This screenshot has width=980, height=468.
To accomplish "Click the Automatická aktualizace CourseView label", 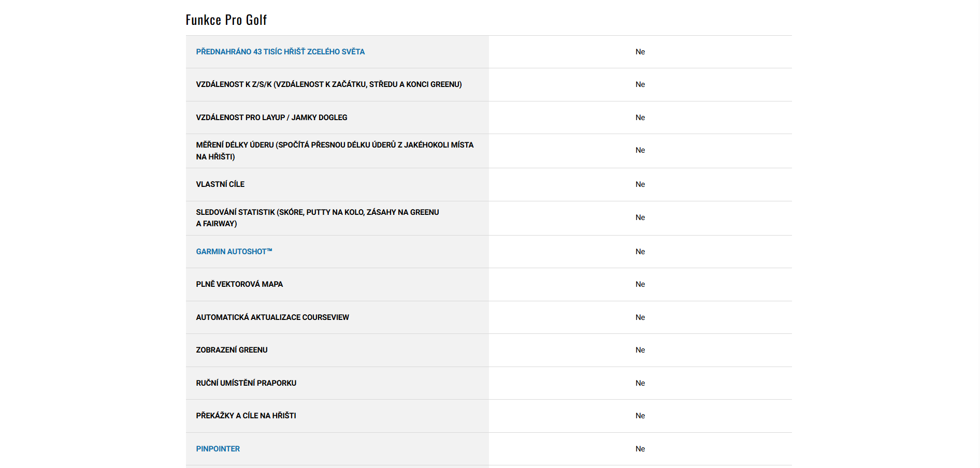I will pyautogui.click(x=272, y=317).
